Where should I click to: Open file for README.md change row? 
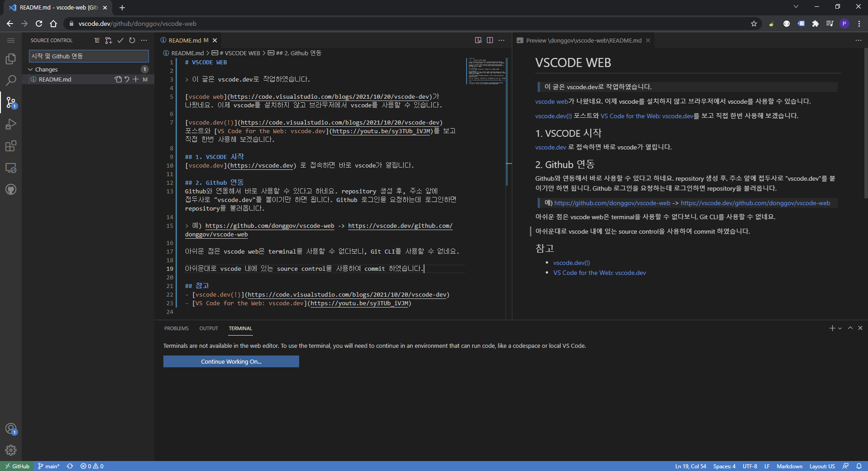(x=118, y=79)
